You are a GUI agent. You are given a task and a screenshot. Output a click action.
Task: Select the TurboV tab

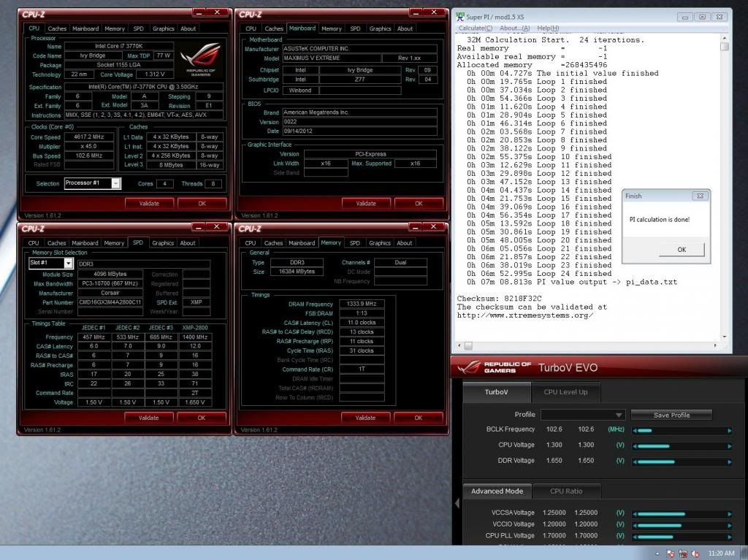[x=496, y=392]
